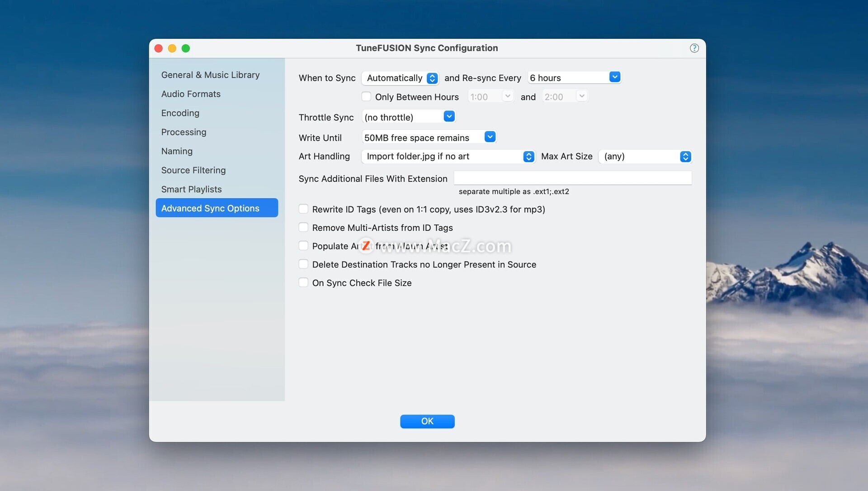Open the Art Handling dropdown
This screenshot has height=491, width=868.
tap(448, 157)
